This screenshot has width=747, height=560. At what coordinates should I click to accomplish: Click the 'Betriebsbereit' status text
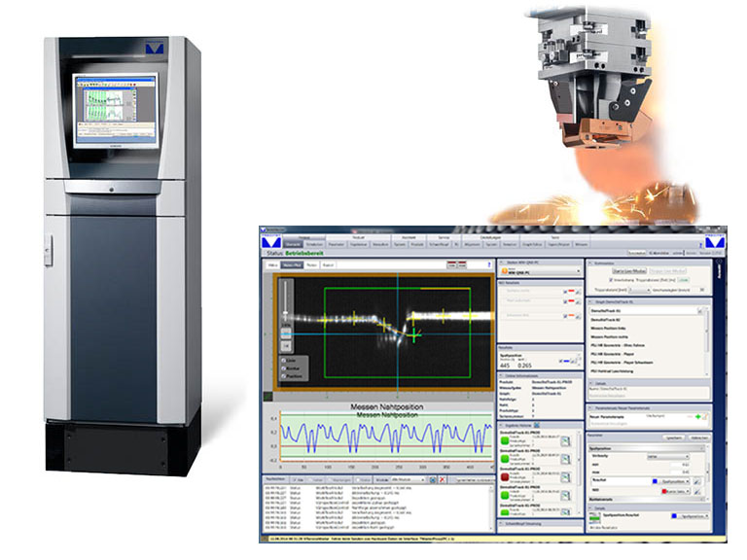pos(304,254)
